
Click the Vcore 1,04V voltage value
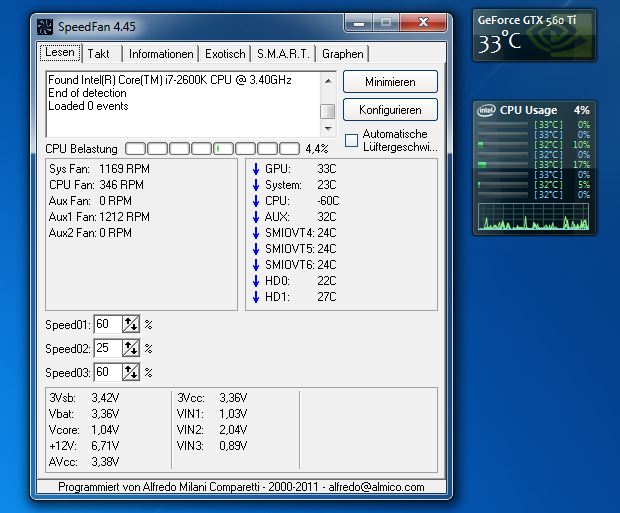coord(105,430)
